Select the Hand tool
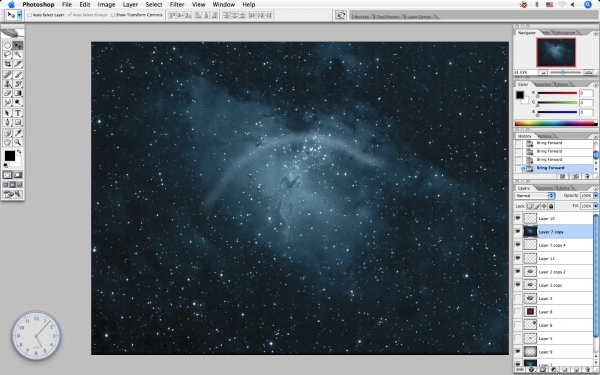 coord(7,142)
